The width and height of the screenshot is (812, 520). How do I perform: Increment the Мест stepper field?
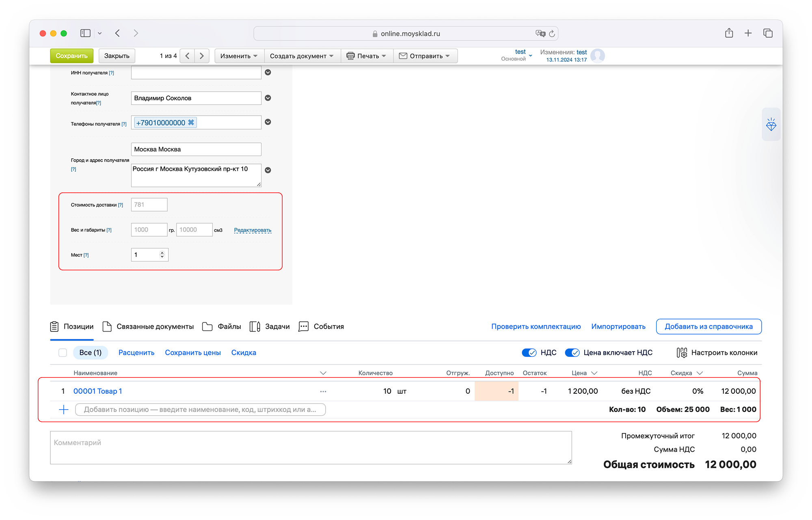click(x=162, y=252)
